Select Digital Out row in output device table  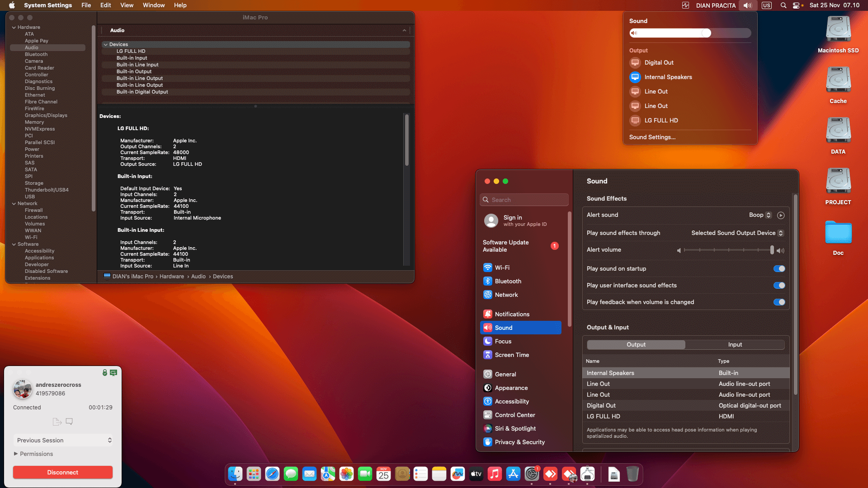686,406
